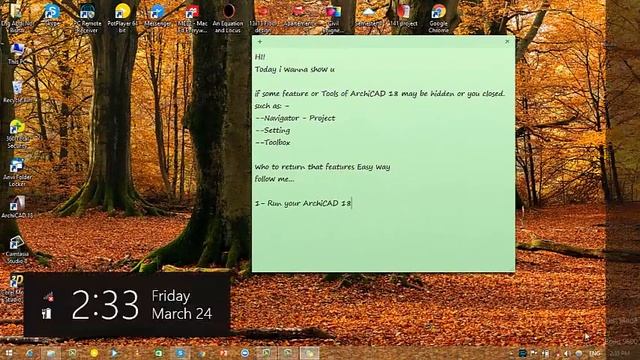
Task: Click 'Friday March 24' date in overlay
Action: coord(182,304)
